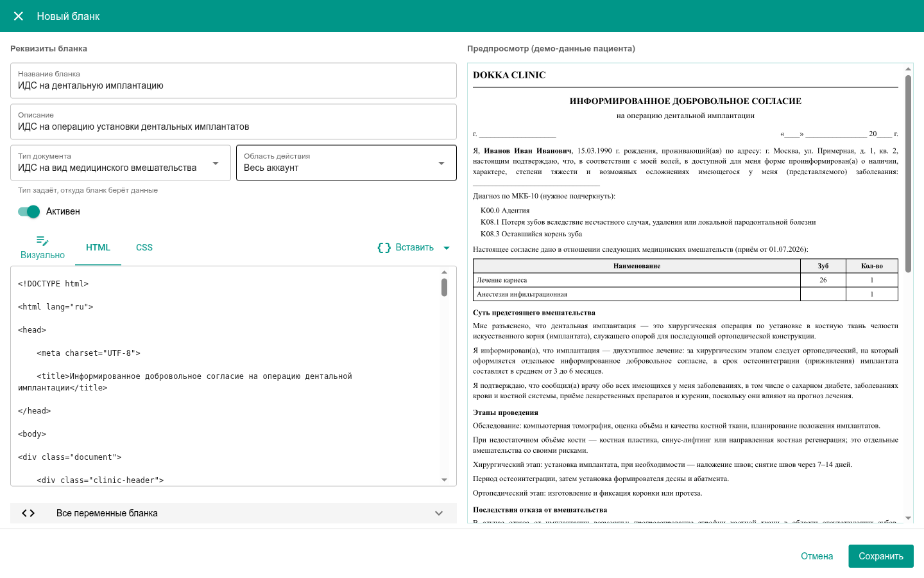Click the Визуально editor icon
Image resolution: width=924 pixels, height=578 pixels.
point(42,241)
